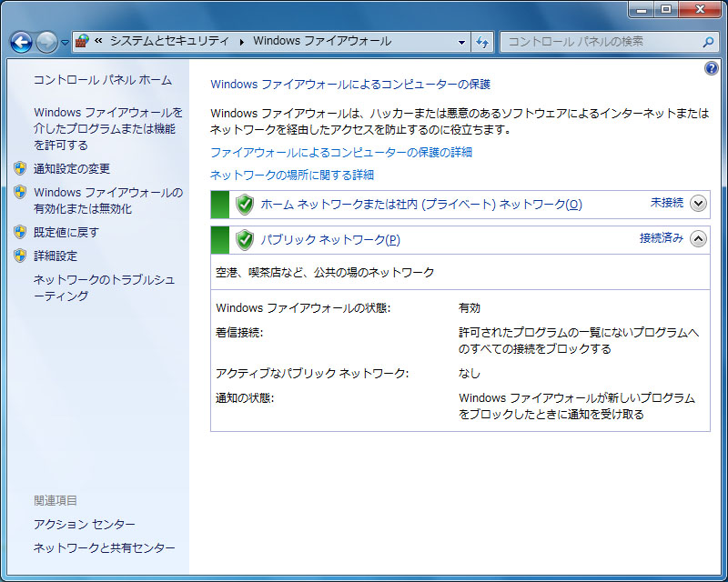The height and width of the screenshot is (582, 728).
Task: Open help with the blue question mark
Action: [x=711, y=69]
